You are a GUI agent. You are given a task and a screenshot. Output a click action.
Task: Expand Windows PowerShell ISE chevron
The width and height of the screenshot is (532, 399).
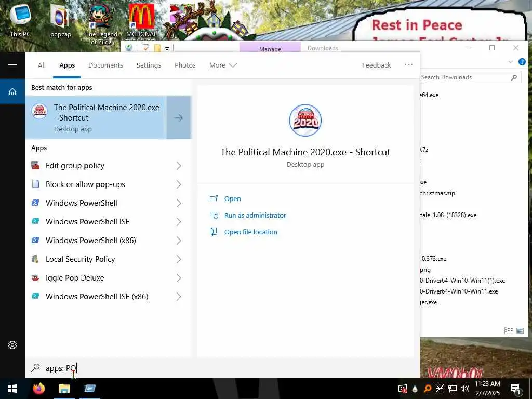(x=179, y=221)
